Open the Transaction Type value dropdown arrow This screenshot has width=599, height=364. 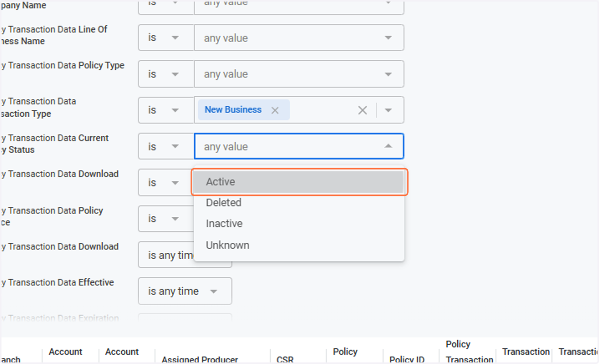[389, 110]
